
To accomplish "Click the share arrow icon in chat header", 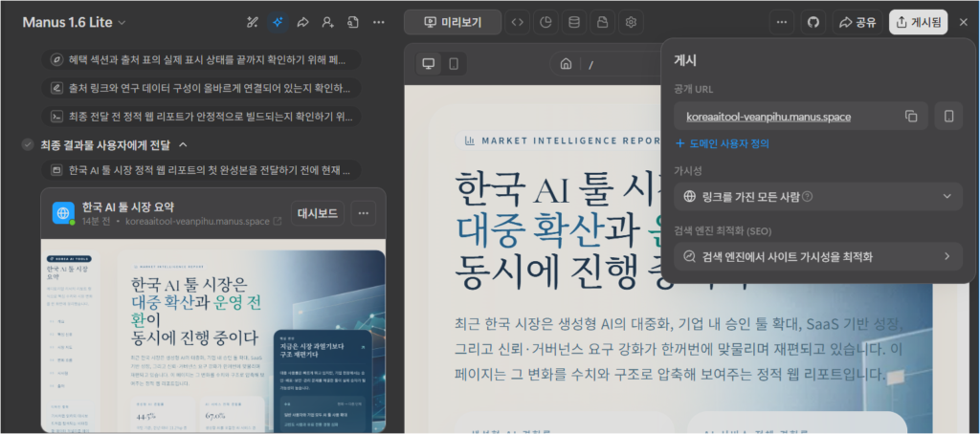I will pyautogui.click(x=303, y=23).
